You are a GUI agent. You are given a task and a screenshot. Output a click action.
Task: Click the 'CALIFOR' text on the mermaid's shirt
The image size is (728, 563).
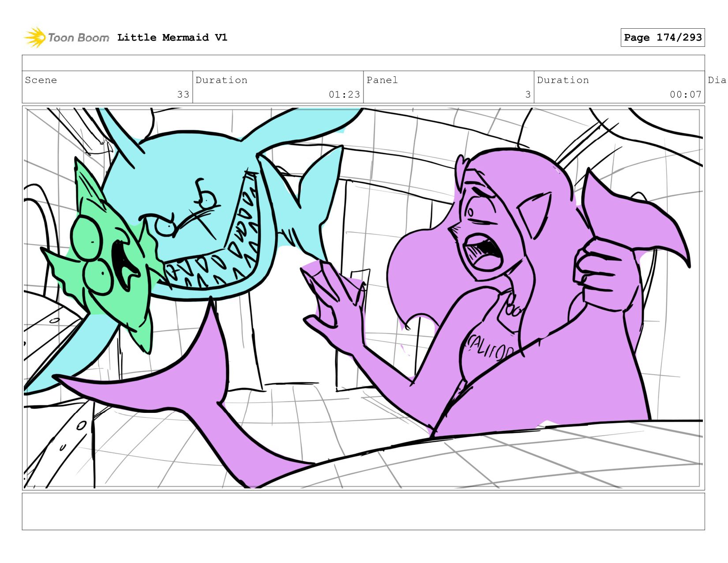(x=490, y=348)
